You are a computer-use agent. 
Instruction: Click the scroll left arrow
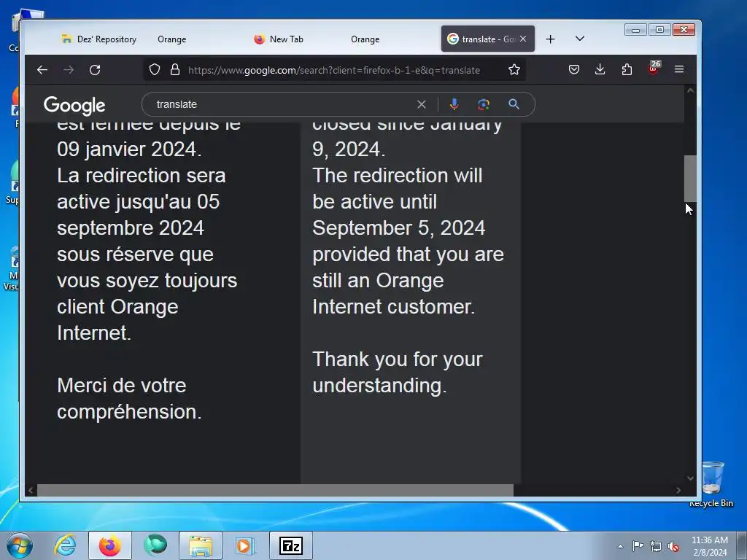pyautogui.click(x=31, y=490)
